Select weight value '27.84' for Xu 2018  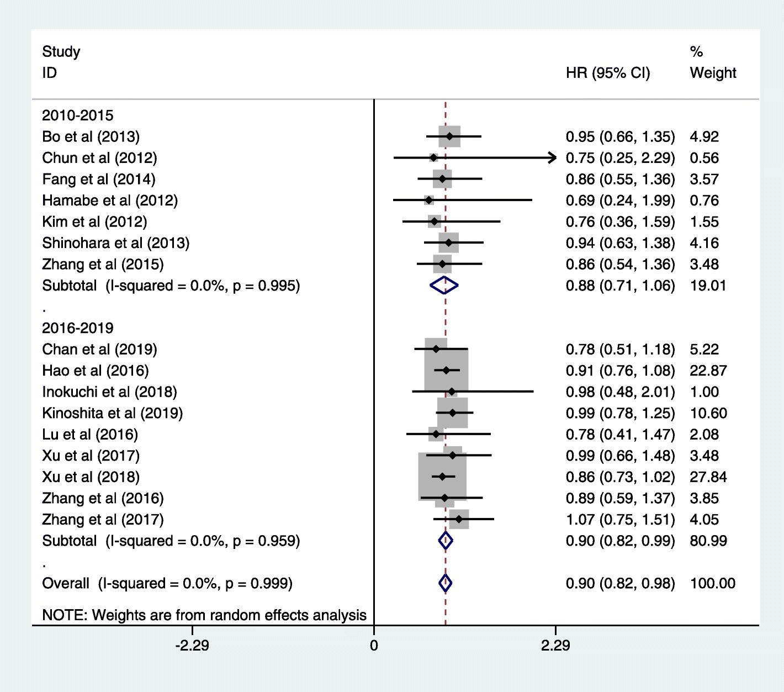click(x=708, y=477)
